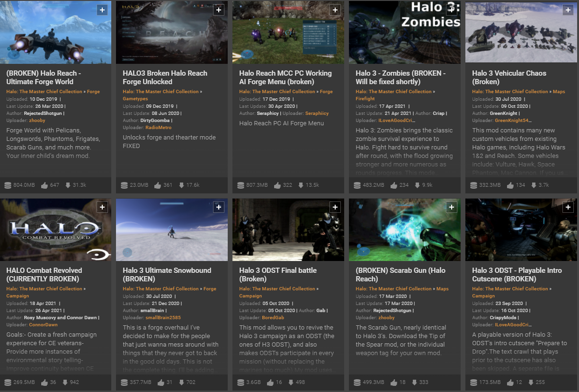
Task: Open Maps category on Vehicular Chaos card
Action: (559, 92)
